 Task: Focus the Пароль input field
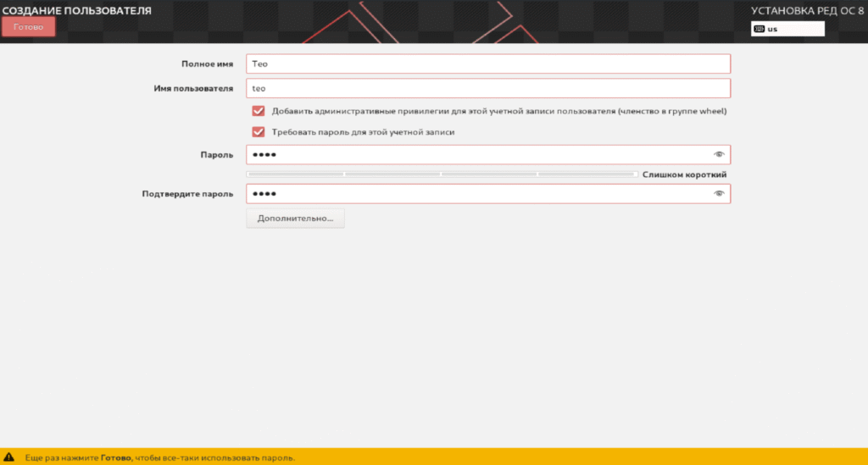click(487, 155)
